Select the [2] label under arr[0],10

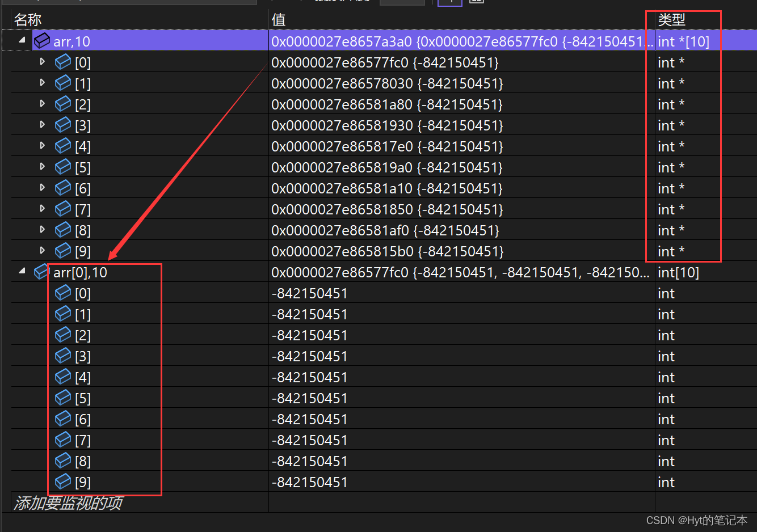point(83,335)
